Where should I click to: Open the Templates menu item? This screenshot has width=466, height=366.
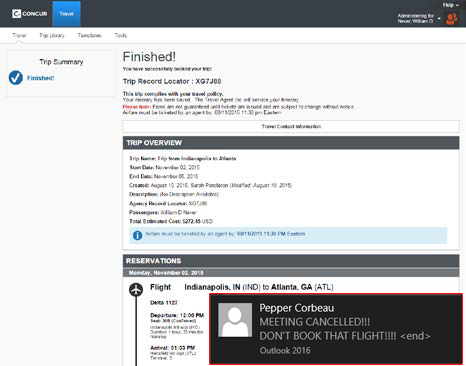coord(89,35)
